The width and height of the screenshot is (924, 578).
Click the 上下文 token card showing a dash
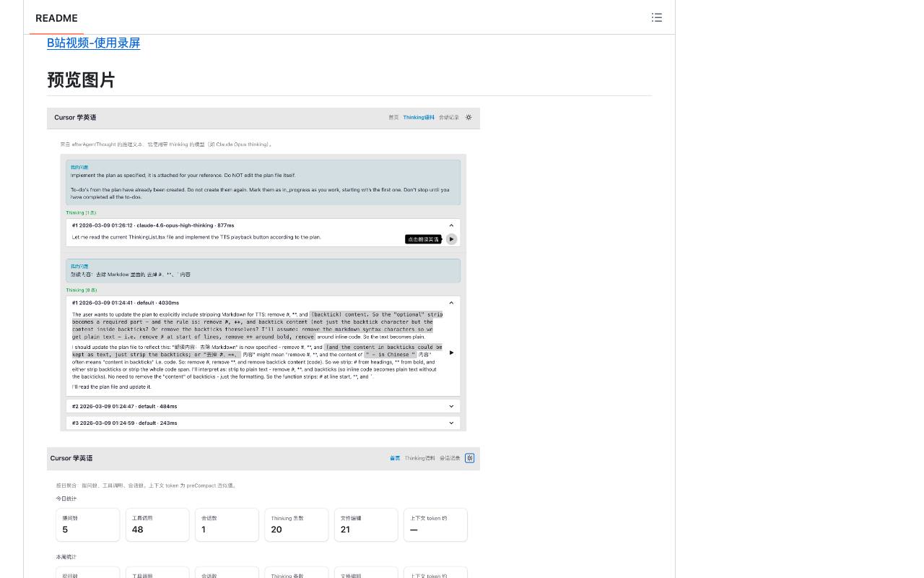[435, 525]
